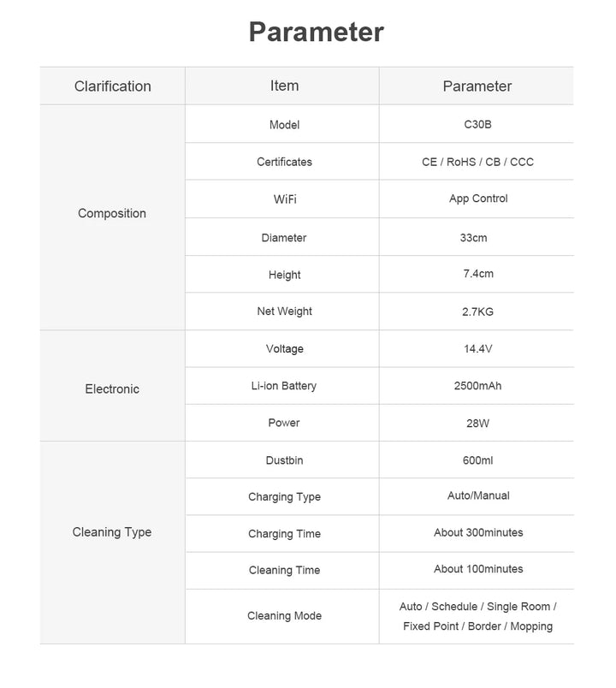This screenshot has height=688, width=616.
Task: Click the Li-ion Battery item cell
Action: (284, 386)
